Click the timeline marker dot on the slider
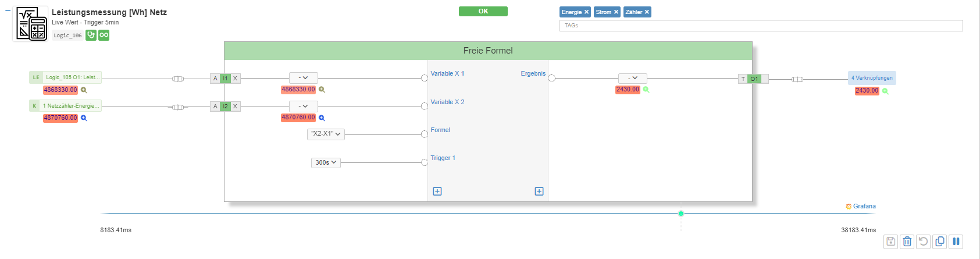Screen dimensions: 980x259 point(681,214)
